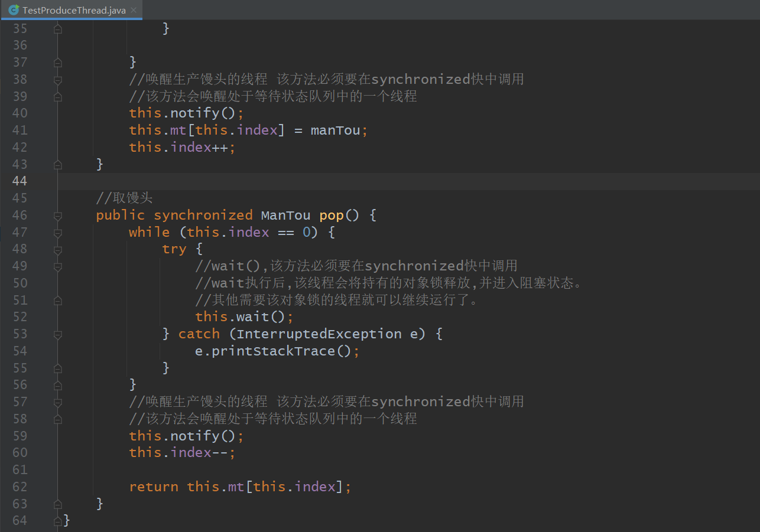Click the 'public' keyword on line 46
Screen dimensions: 760x532
click(121, 216)
